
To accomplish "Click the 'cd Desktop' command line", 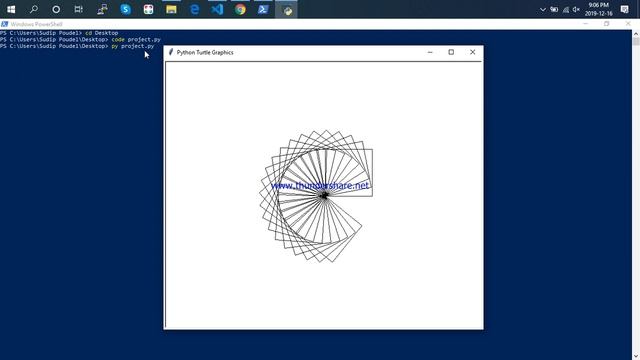I will 59,33.
